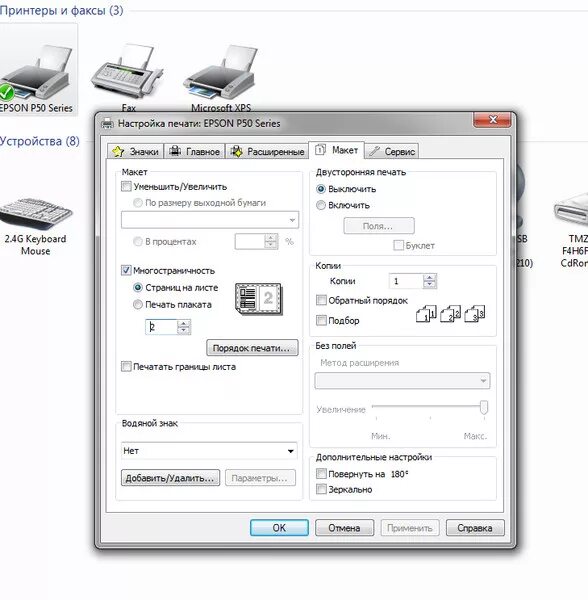Viewport: 588px width, 600px height.
Task: Click the Применить button
Action: point(410,528)
